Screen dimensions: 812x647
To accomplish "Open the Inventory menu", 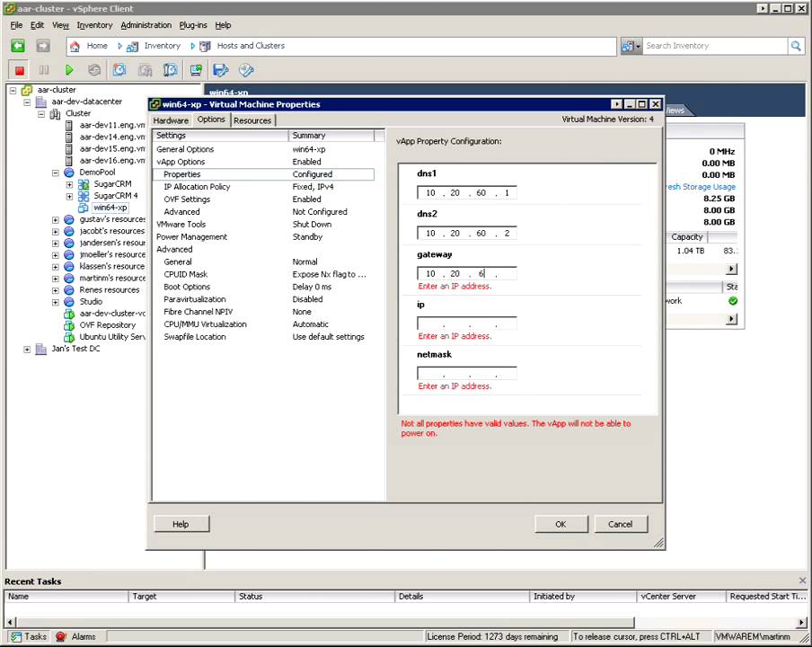I will point(94,25).
